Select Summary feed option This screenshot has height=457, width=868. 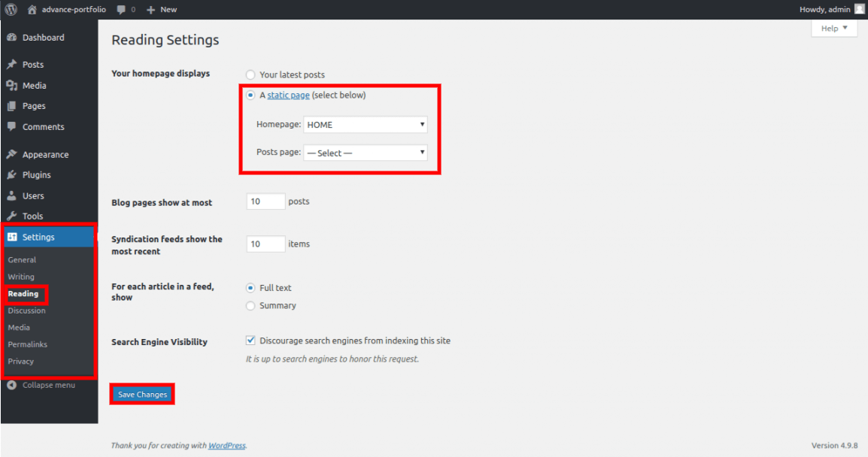click(x=250, y=306)
